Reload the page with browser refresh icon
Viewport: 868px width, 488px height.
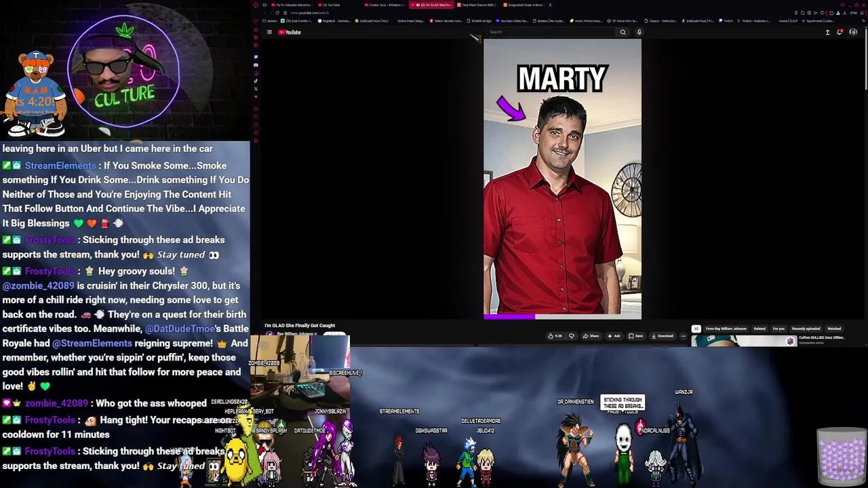[277, 13]
